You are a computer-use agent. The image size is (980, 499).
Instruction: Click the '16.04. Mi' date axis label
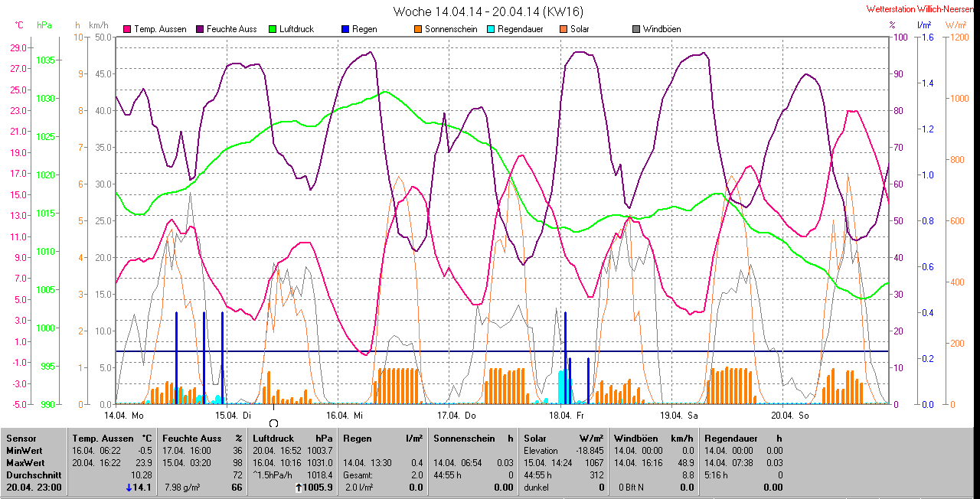(344, 416)
